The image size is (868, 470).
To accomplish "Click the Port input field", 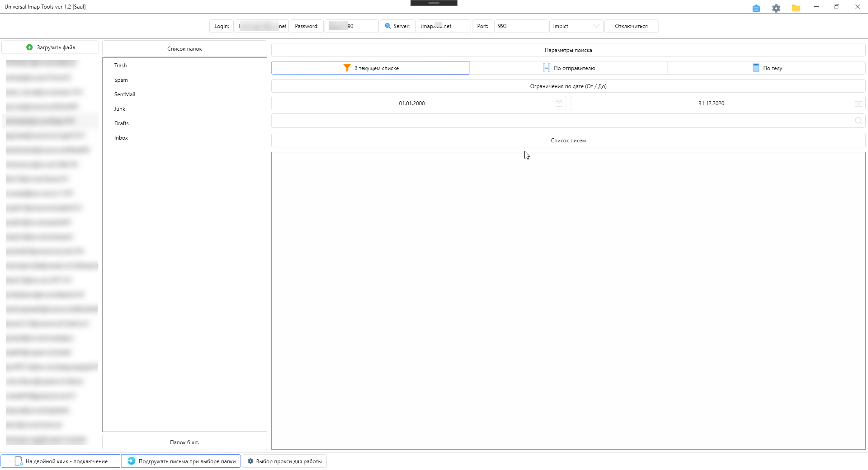I will (520, 26).
